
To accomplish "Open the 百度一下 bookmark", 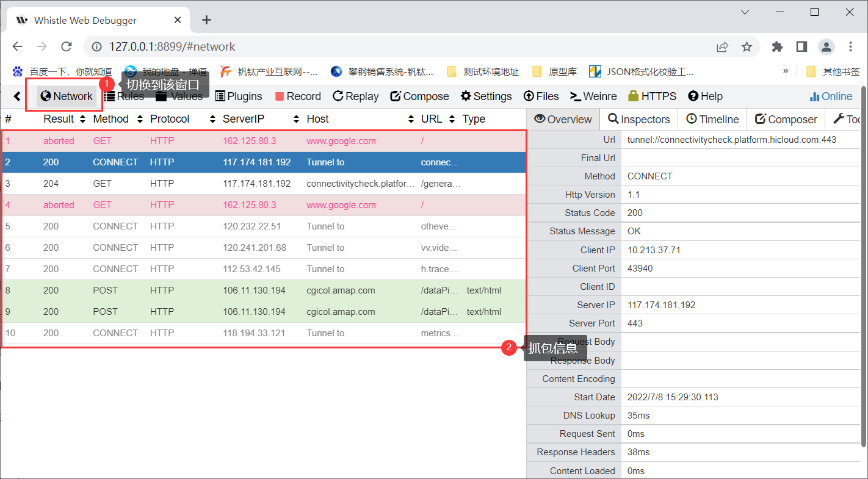I will pos(62,72).
